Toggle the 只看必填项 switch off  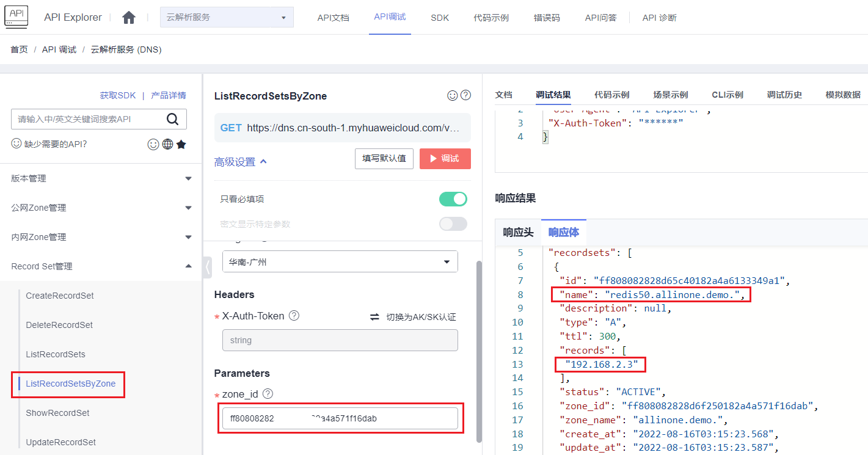[x=453, y=199]
